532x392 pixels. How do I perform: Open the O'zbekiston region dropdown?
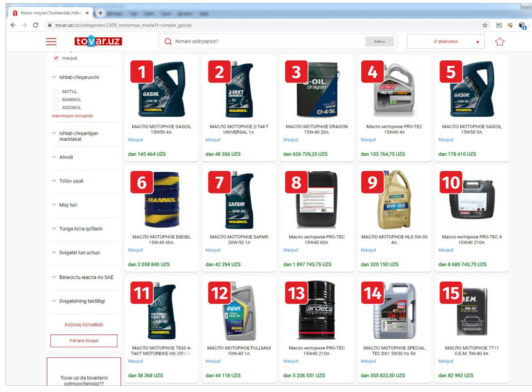446,42
